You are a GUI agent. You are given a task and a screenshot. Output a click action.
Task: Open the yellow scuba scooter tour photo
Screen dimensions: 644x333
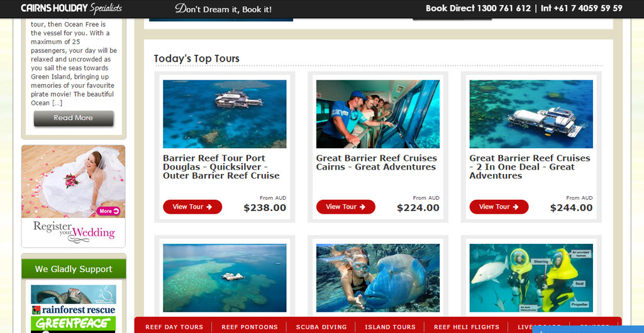coord(531,278)
